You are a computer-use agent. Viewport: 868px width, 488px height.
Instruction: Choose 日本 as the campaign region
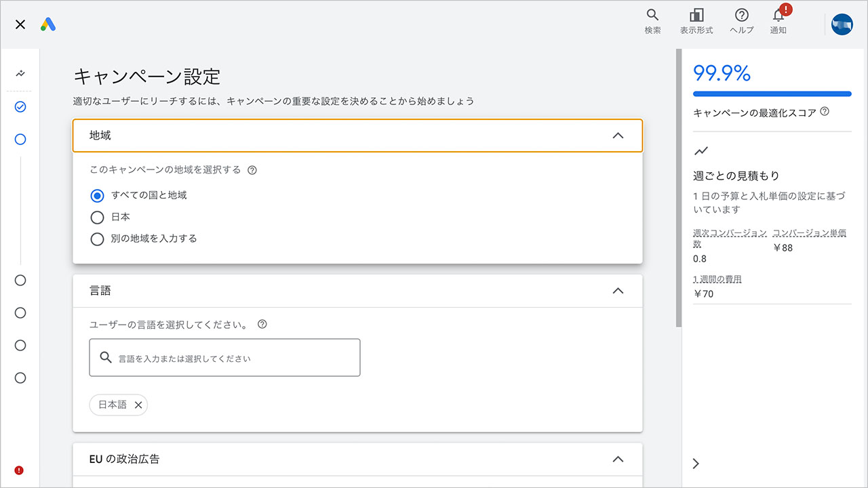point(97,217)
